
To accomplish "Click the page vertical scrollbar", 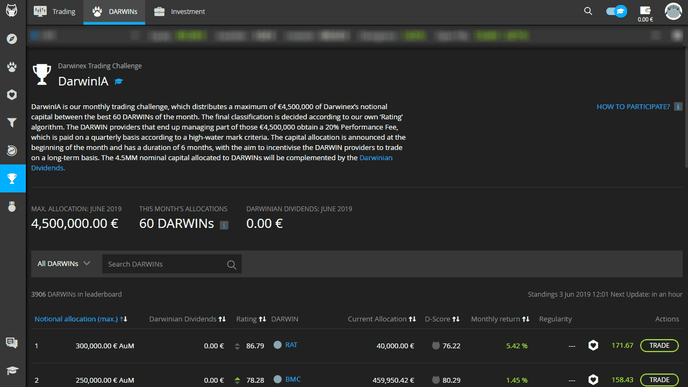I will point(685,108).
